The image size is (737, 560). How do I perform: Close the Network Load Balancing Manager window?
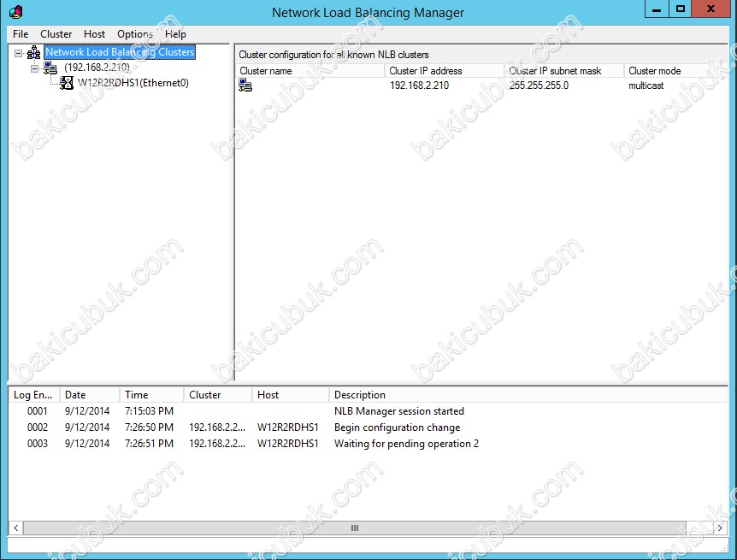pyautogui.click(x=711, y=9)
